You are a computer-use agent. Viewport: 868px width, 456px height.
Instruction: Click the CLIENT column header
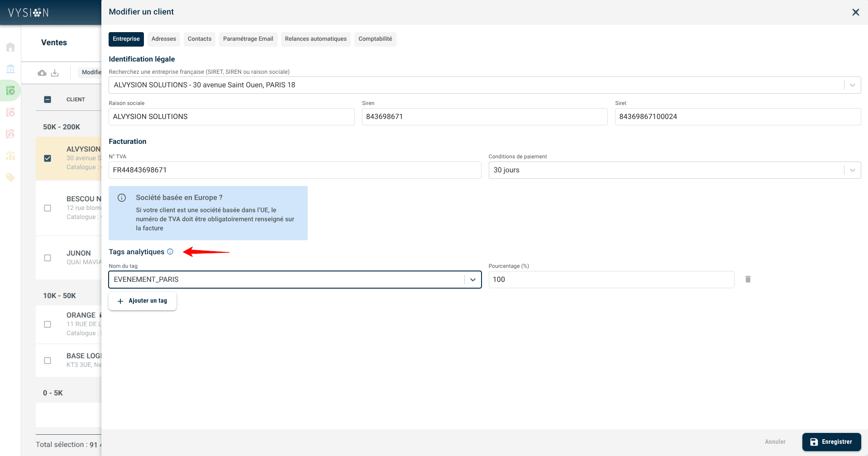pos(76,100)
